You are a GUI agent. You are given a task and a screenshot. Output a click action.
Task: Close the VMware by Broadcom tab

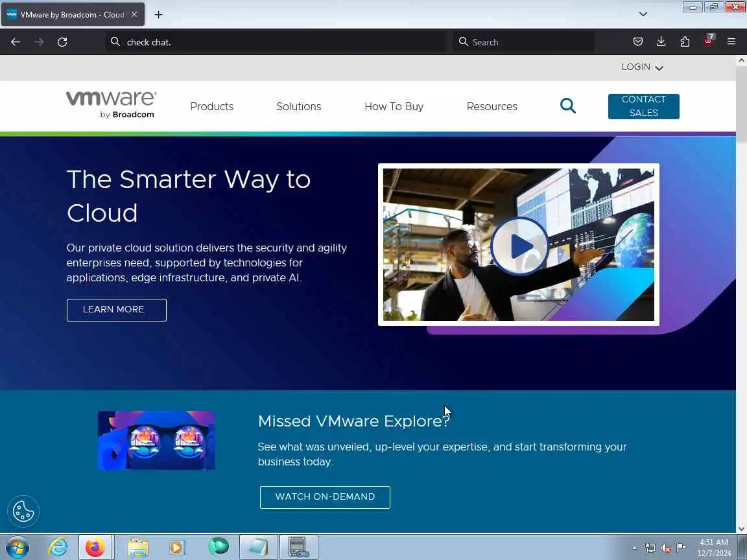click(134, 15)
